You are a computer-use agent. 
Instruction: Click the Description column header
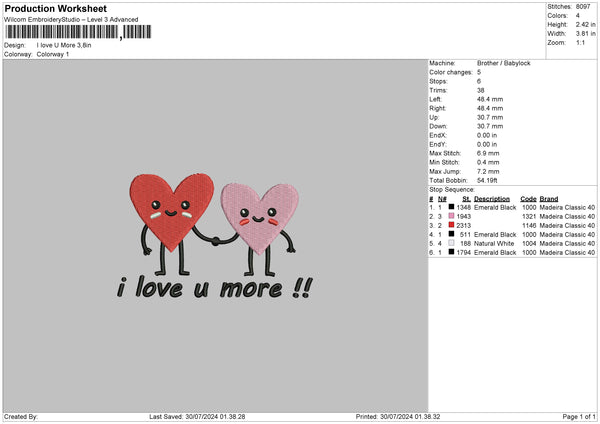491,198
